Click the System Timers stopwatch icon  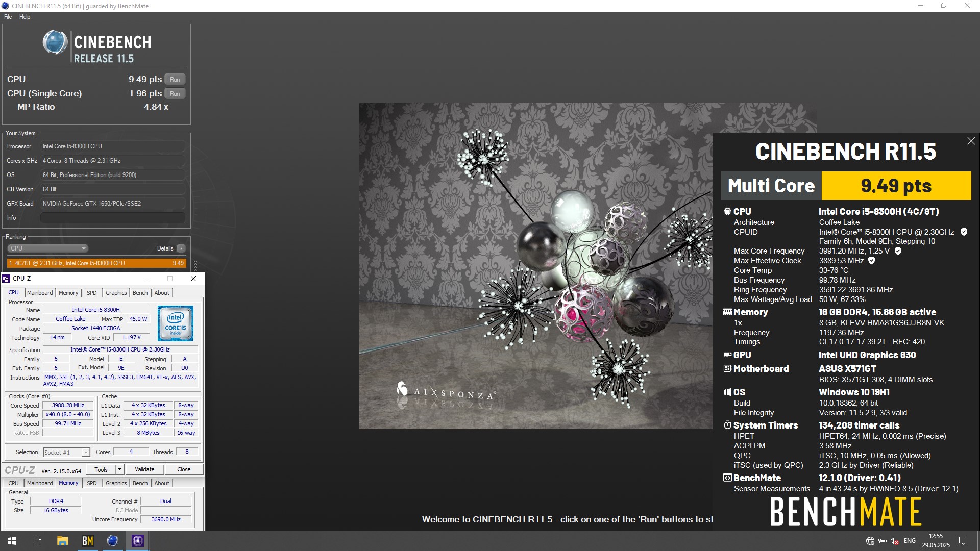pyautogui.click(x=727, y=425)
